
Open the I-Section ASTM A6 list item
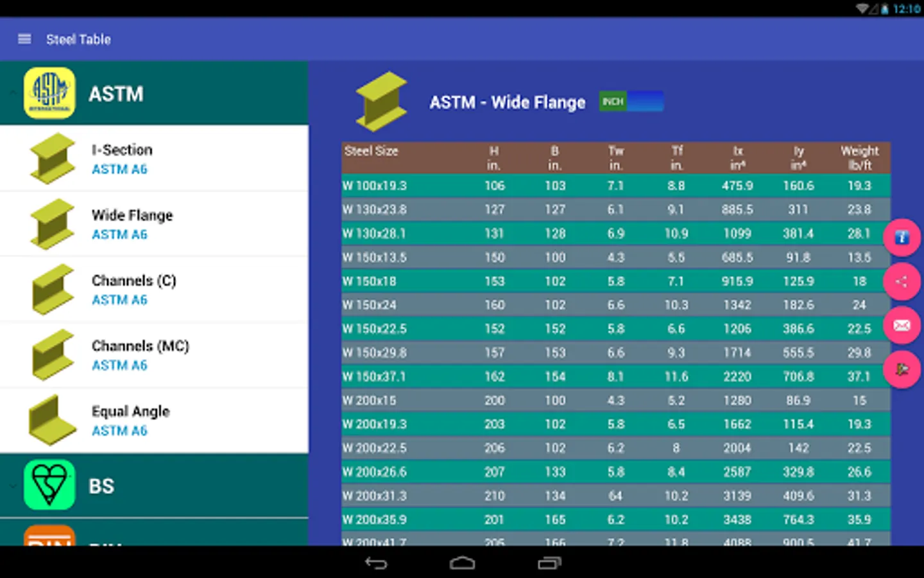click(x=154, y=159)
